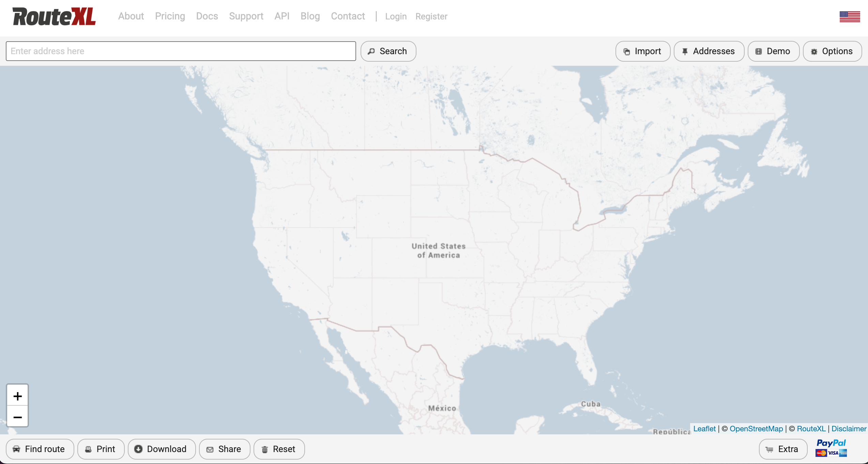Reset the route using trash icon
Viewport: 868px width, 464px height.
click(265, 449)
